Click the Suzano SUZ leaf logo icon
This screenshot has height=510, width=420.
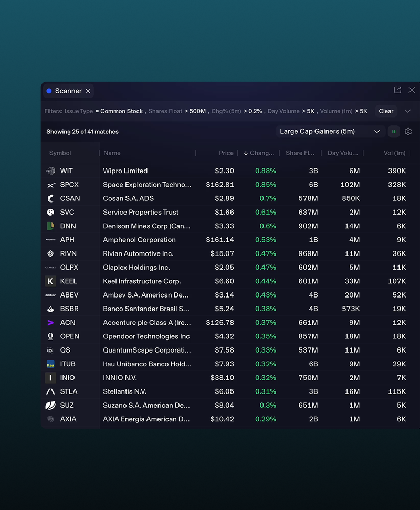[50, 405]
